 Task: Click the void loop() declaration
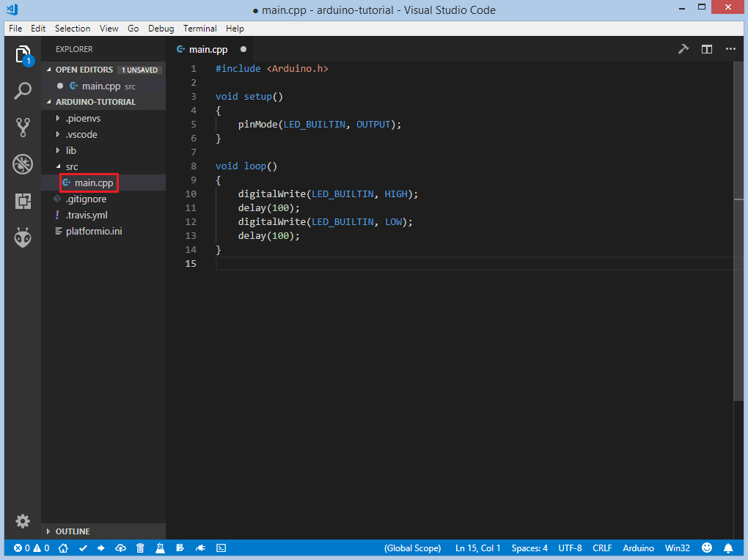(x=246, y=166)
